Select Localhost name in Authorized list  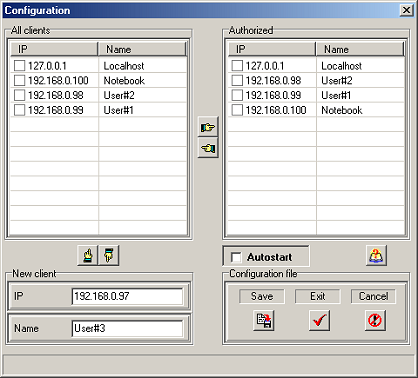tap(341, 66)
